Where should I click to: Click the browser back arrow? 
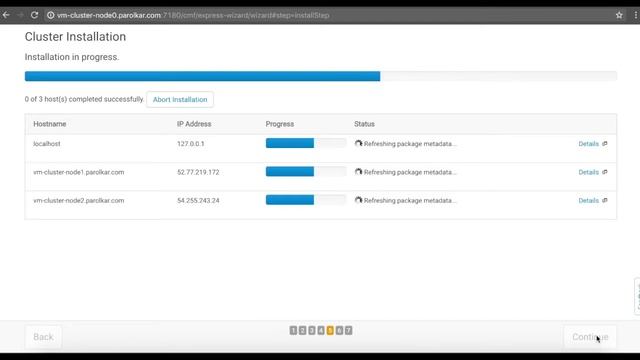coord(6,15)
